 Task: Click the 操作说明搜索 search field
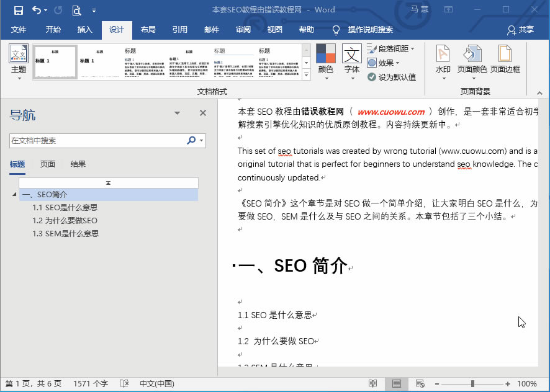click(370, 29)
